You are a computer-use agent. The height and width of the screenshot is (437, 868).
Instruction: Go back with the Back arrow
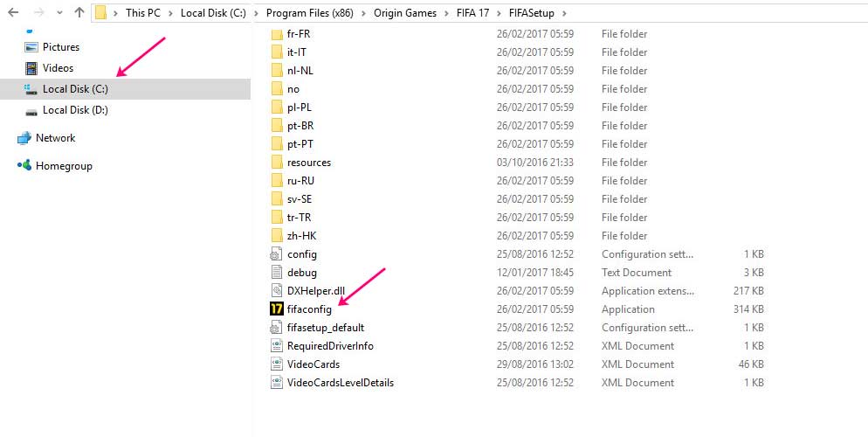click(x=13, y=12)
